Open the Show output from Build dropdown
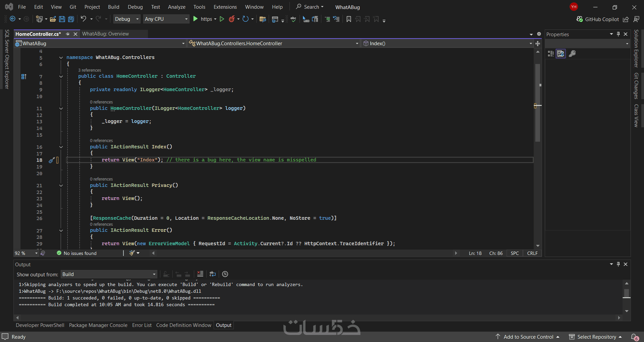This screenshot has width=644, height=342. click(109, 274)
